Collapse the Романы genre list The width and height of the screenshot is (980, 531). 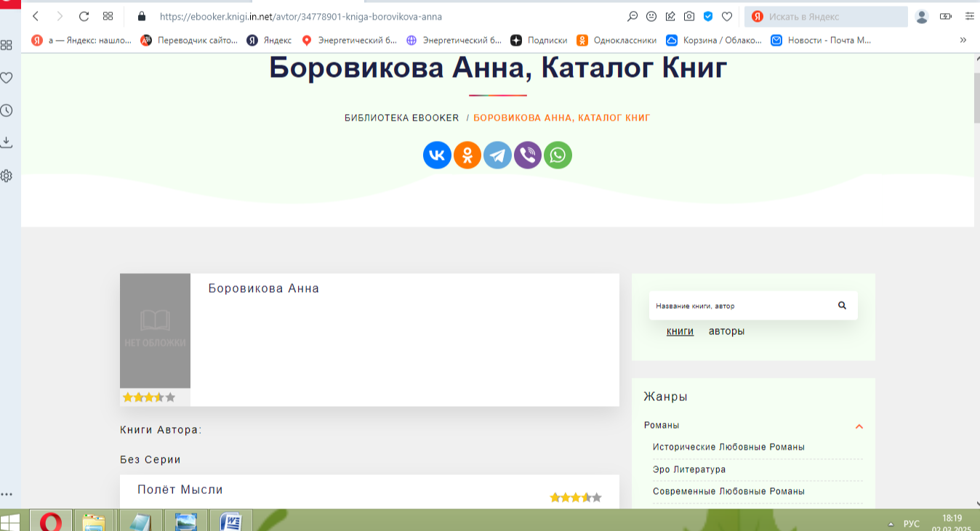click(x=859, y=426)
